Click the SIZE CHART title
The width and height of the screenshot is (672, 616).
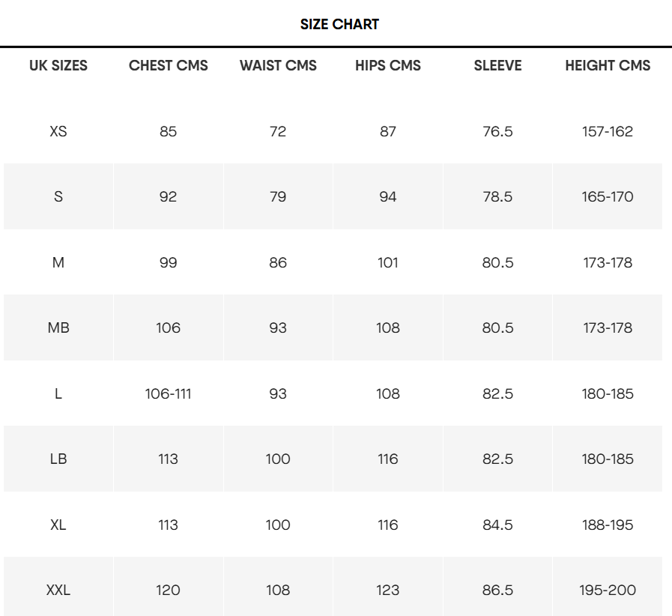339,25
